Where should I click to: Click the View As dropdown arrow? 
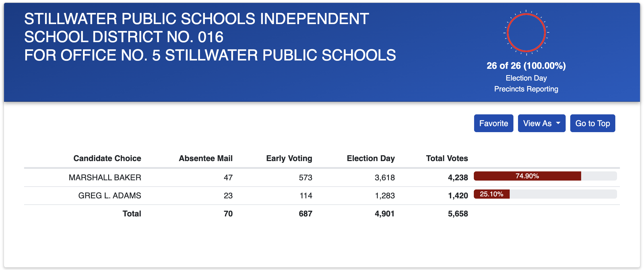click(558, 123)
